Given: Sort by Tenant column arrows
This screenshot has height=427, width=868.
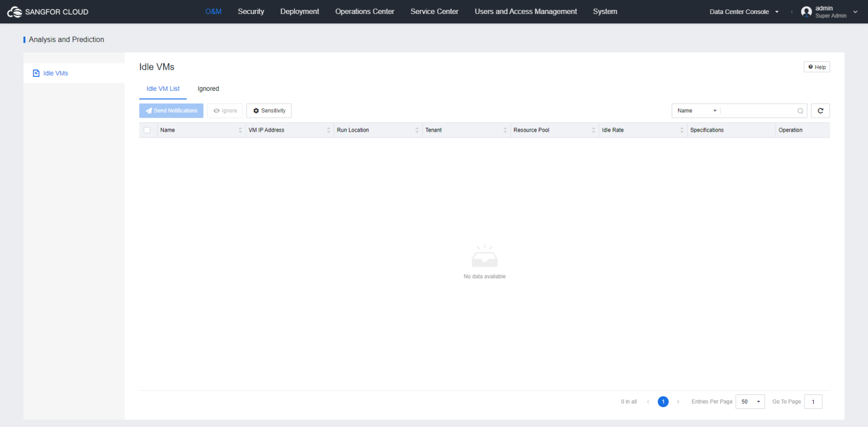Looking at the screenshot, I should 505,130.
